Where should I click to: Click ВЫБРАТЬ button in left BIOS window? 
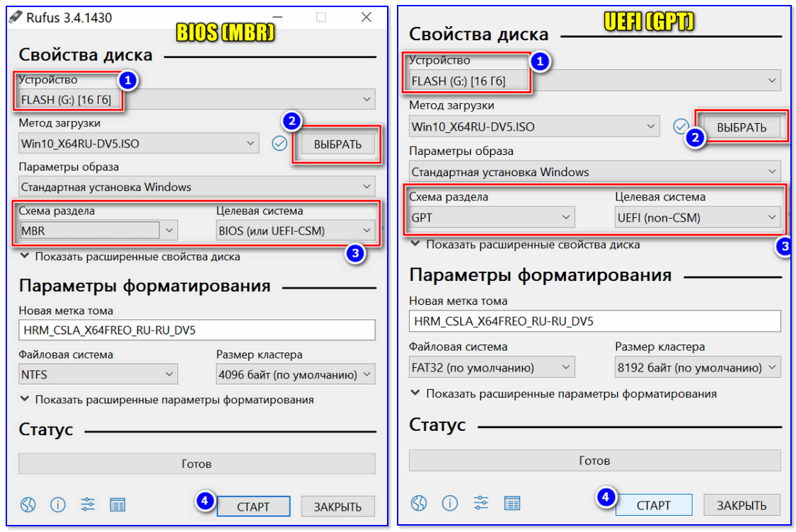pyautogui.click(x=338, y=144)
